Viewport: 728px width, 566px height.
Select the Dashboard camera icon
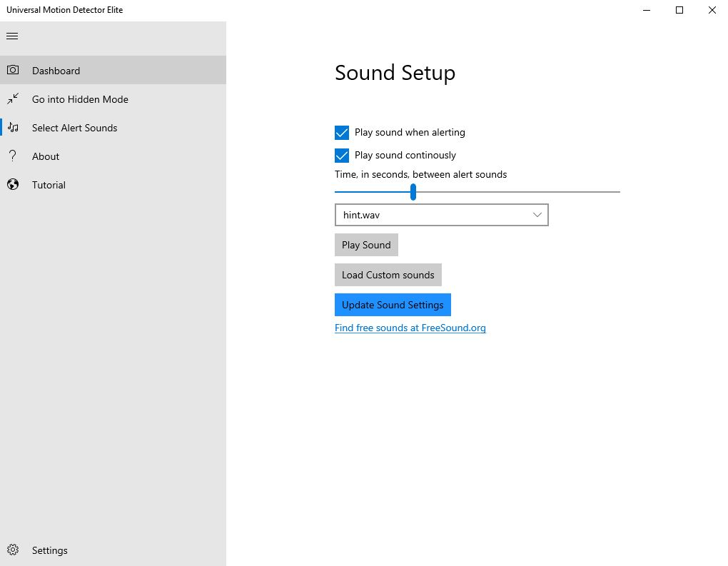coord(13,70)
